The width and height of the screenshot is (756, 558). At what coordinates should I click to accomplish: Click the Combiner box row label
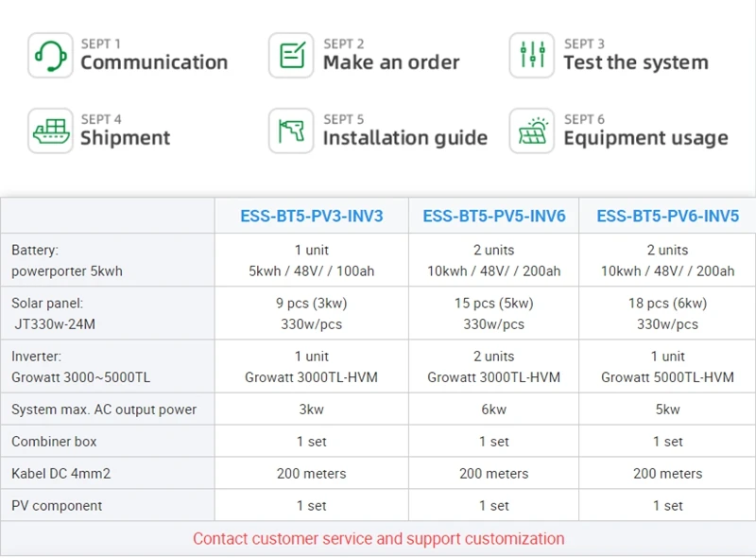click(x=54, y=441)
